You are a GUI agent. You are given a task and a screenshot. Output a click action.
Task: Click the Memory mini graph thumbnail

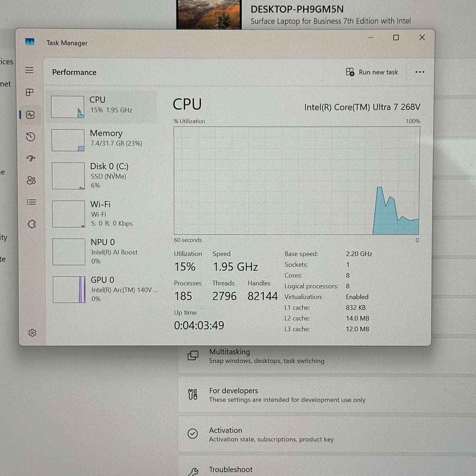point(68,140)
